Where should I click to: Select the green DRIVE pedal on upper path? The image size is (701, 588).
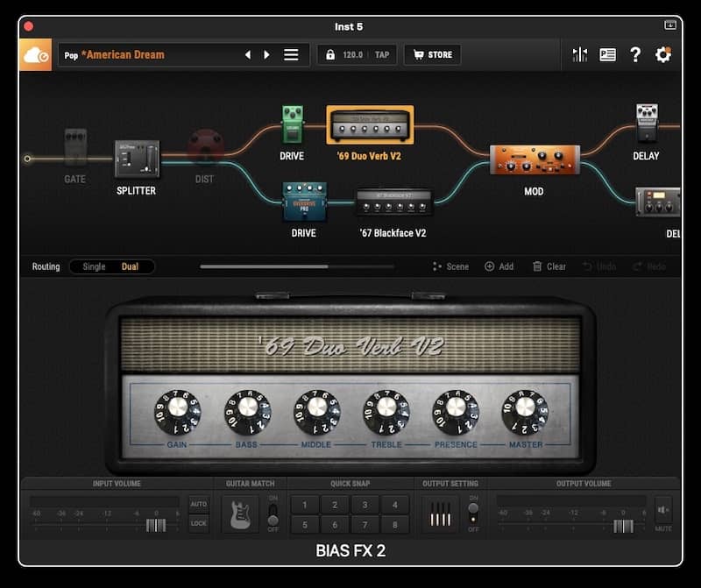pyautogui.click(x=293, y=124)
